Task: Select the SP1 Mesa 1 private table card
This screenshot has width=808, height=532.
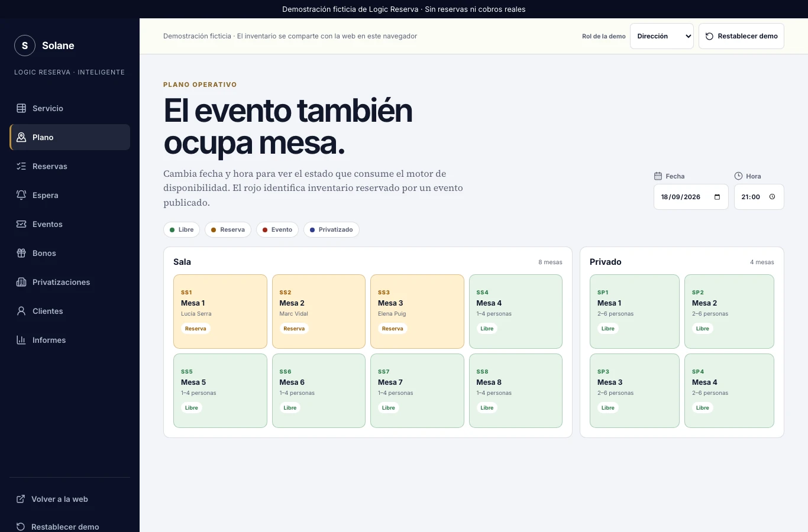Action: (635, 312)
